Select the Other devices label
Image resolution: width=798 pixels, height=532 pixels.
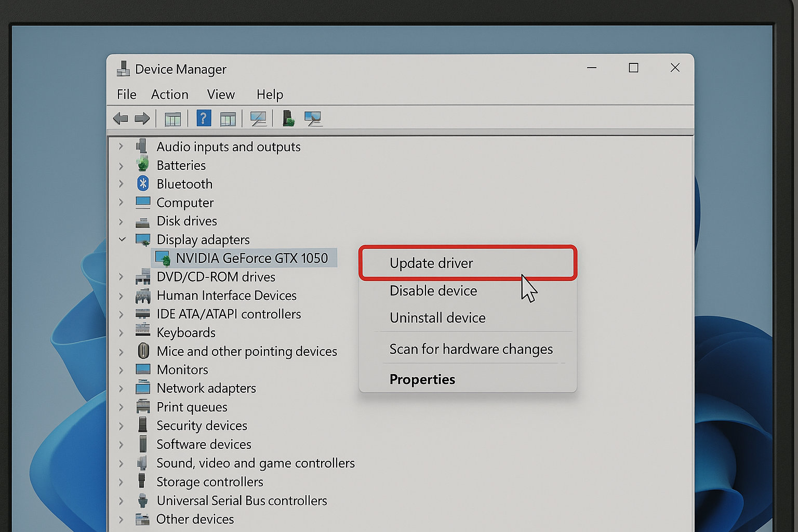pos(195,519)
